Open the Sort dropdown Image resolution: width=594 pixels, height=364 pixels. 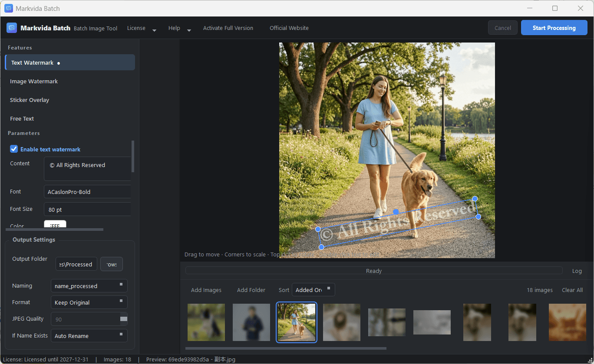(x=313, y=290)
